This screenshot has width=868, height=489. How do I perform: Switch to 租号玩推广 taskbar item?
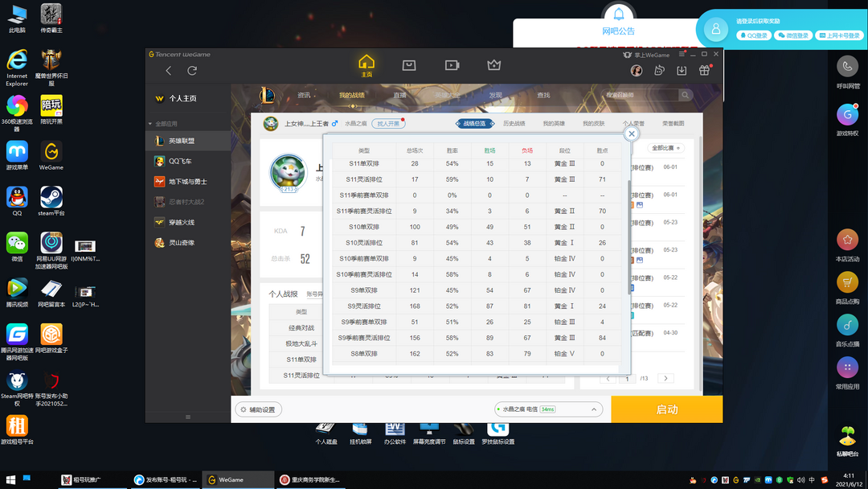click(x=93, y=479)
